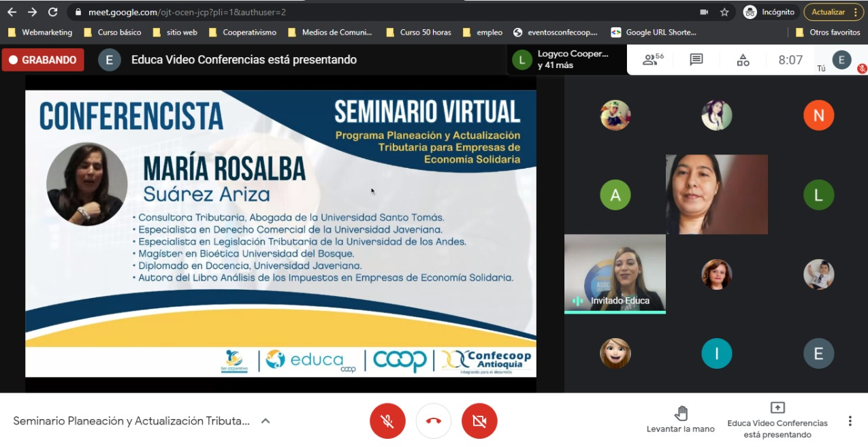
Task: Click your own E avatar labeled Tú
Action: pos(841,59)
